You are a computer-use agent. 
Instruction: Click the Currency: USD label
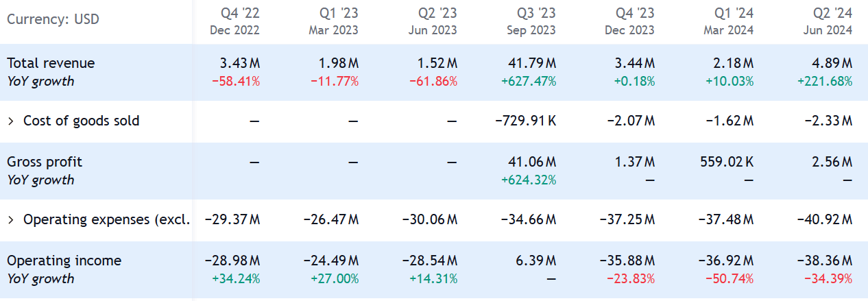[x=53, y=19]
